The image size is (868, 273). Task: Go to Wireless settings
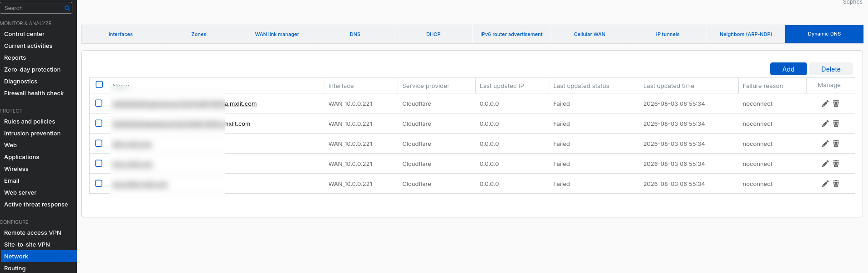click(16, 169)
